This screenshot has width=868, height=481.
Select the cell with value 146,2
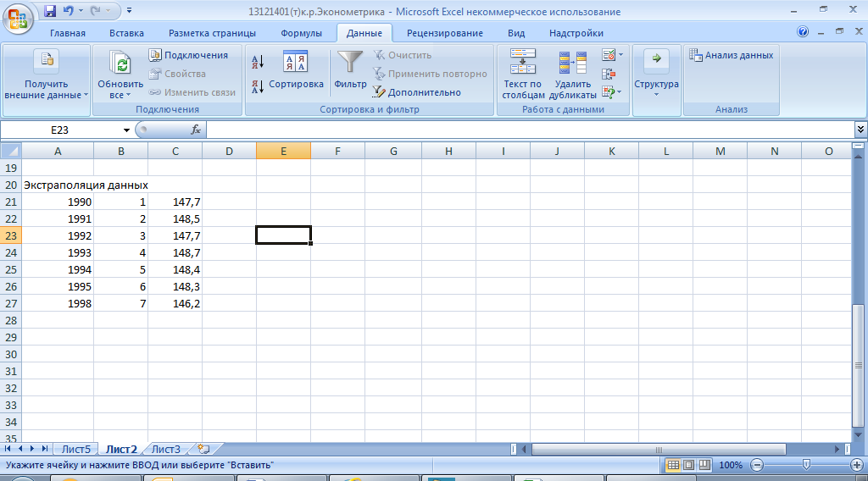[x=175, y=303]
